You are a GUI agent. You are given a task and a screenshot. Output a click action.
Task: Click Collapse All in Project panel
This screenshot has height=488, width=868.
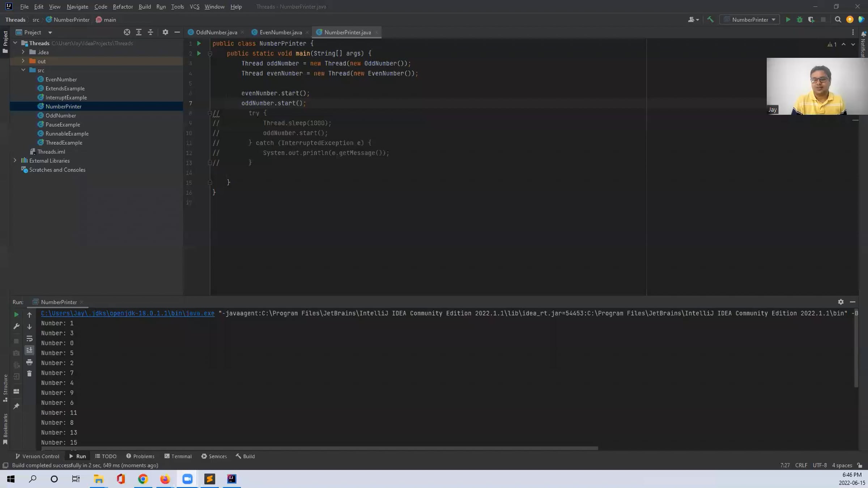point(150,33)
